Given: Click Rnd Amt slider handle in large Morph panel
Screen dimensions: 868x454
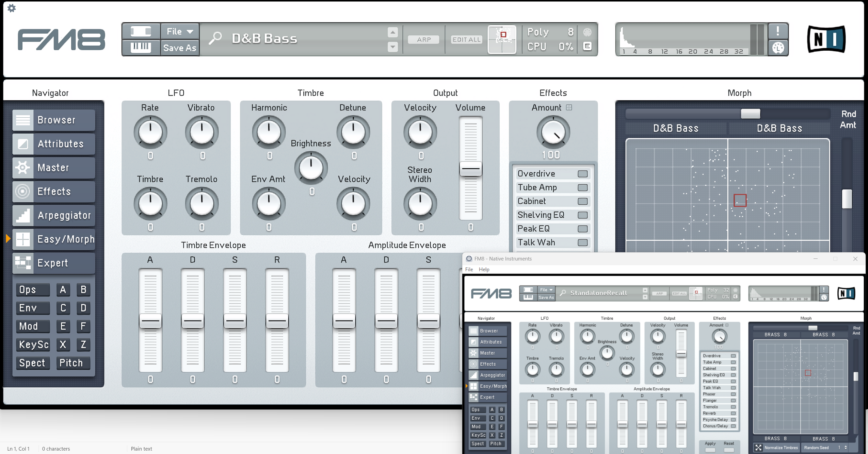Looking at the screenshot, I should click(847, 199).
